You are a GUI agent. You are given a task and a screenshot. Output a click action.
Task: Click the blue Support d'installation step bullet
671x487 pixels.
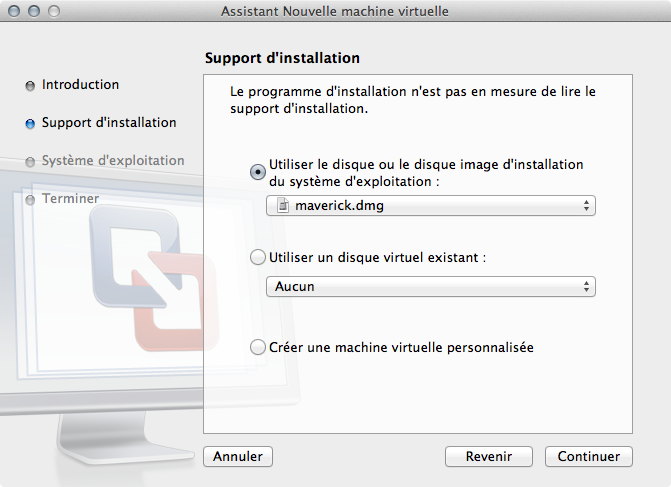point(30,124)
